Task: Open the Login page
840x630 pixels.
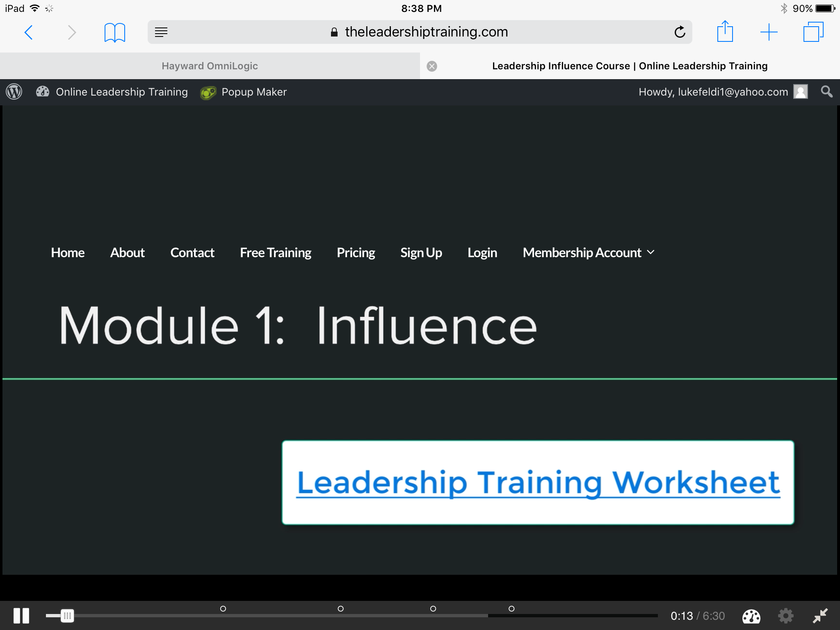Action: click(x=482, y=253)
